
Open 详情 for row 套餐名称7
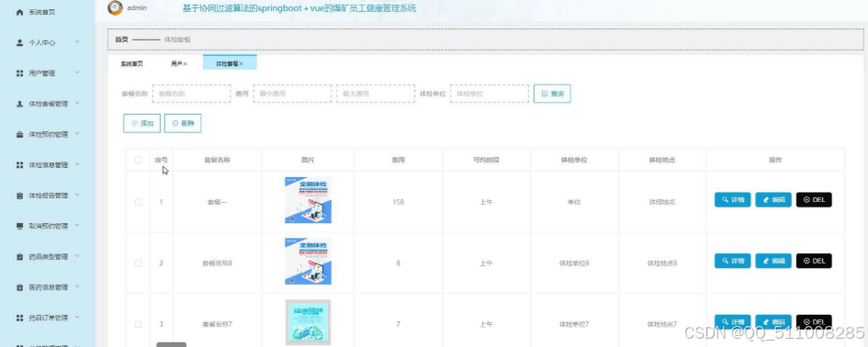point(732,321)
